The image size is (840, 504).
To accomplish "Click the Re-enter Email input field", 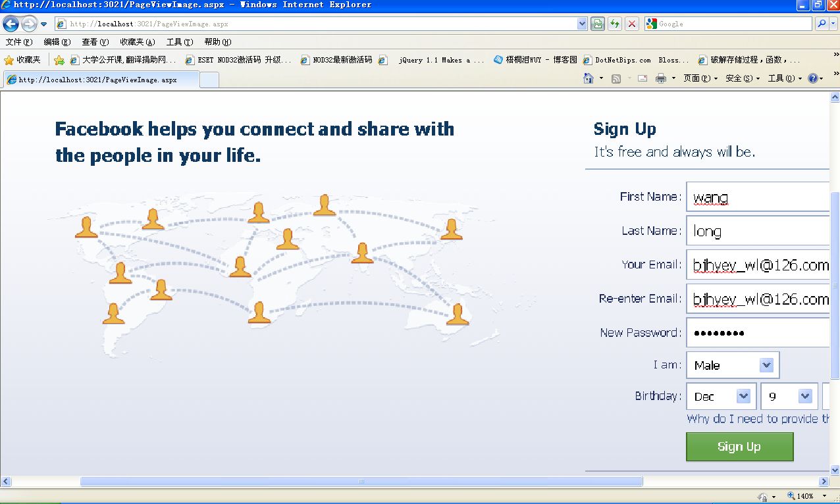I will [758, 299].
